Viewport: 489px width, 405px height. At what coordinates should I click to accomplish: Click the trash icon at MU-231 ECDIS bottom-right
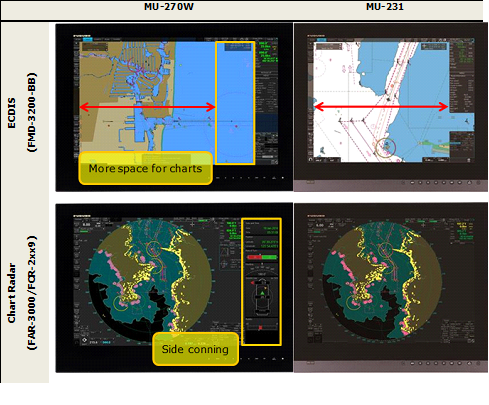[x=469, y=160]
